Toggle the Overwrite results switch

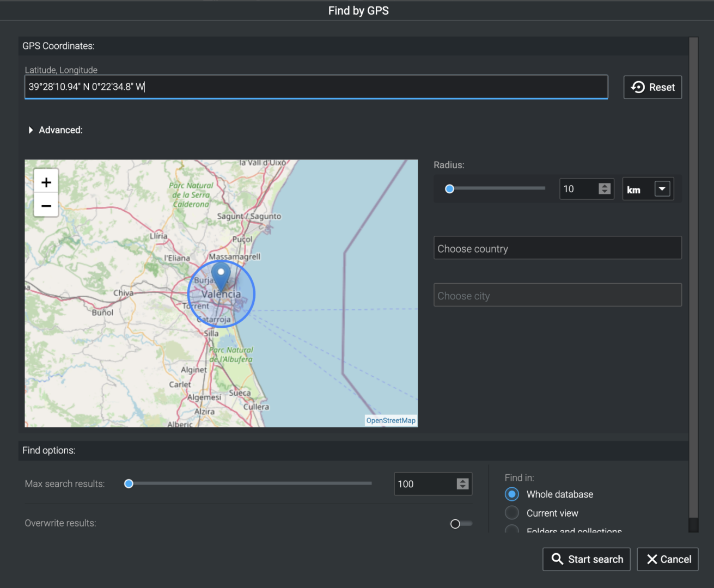click(x=460, y=523)
